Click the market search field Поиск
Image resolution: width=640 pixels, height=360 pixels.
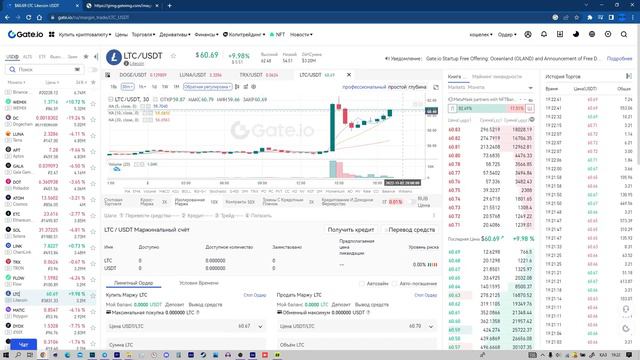44,70
